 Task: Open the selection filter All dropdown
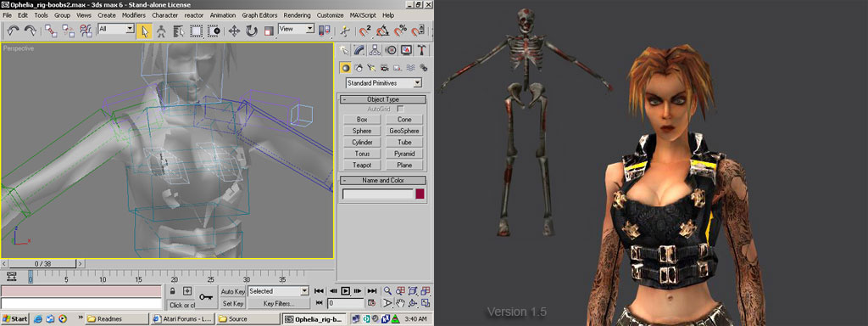[x=115, y=28]
